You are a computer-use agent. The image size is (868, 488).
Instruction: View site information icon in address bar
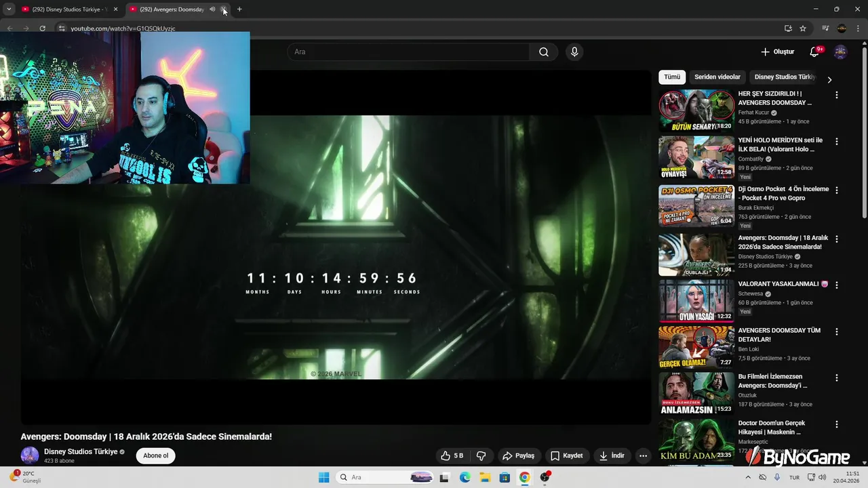point(61,28)
